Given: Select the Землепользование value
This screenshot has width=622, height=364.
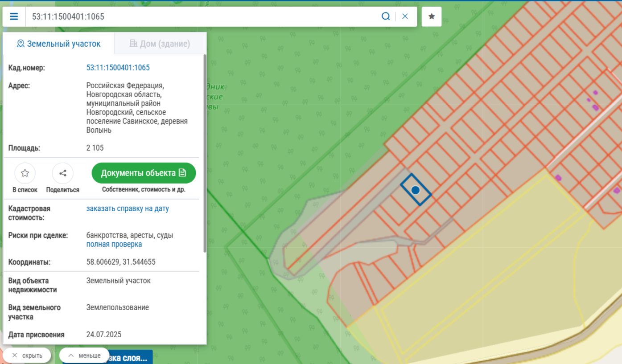Looking at the screenshot, I should 118,307.
